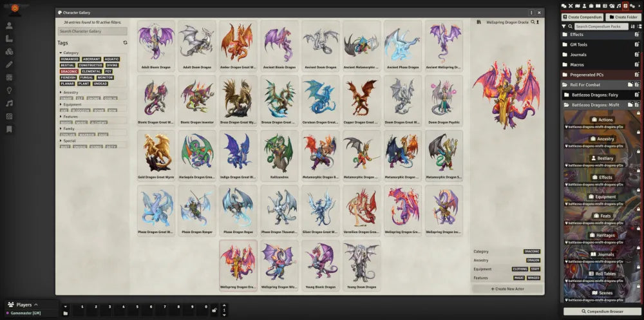The image size is (644, 320).
Task: Open the Drawing Tools pencil icon
Action: 9,64
